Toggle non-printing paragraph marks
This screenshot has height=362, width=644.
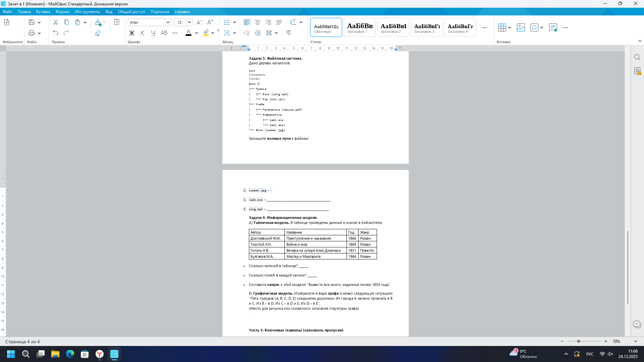pos(288,33)
